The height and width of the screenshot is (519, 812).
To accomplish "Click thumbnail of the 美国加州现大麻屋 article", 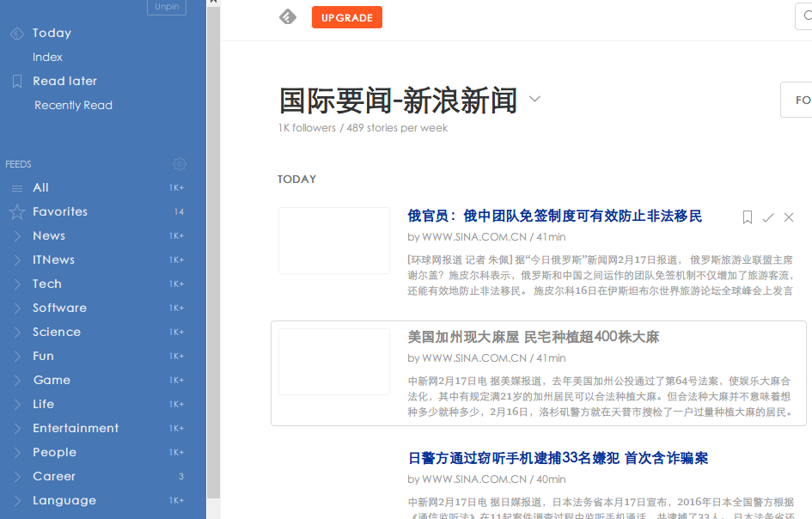I will pyautogui.click(x=334, y=362).
